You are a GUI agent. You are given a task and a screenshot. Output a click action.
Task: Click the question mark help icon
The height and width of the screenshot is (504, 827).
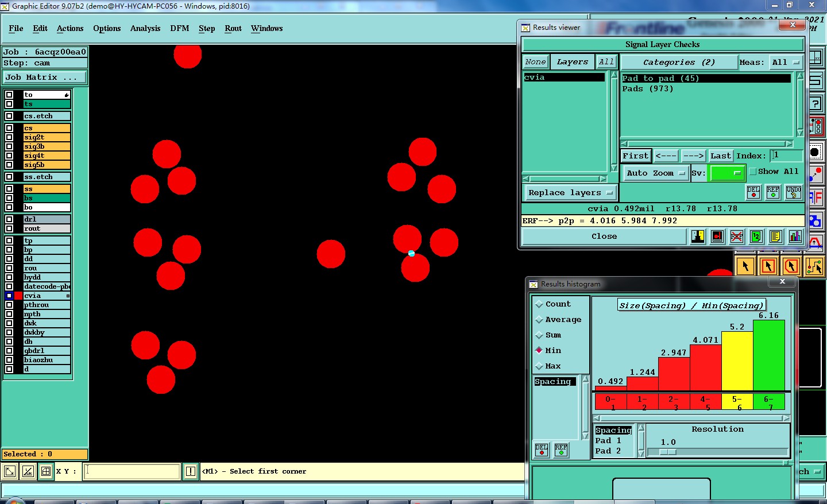click(816, 104)
